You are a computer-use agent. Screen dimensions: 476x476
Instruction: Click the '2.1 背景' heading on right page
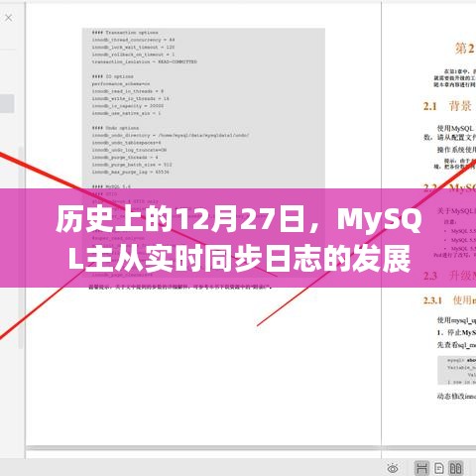coord(447,106)
